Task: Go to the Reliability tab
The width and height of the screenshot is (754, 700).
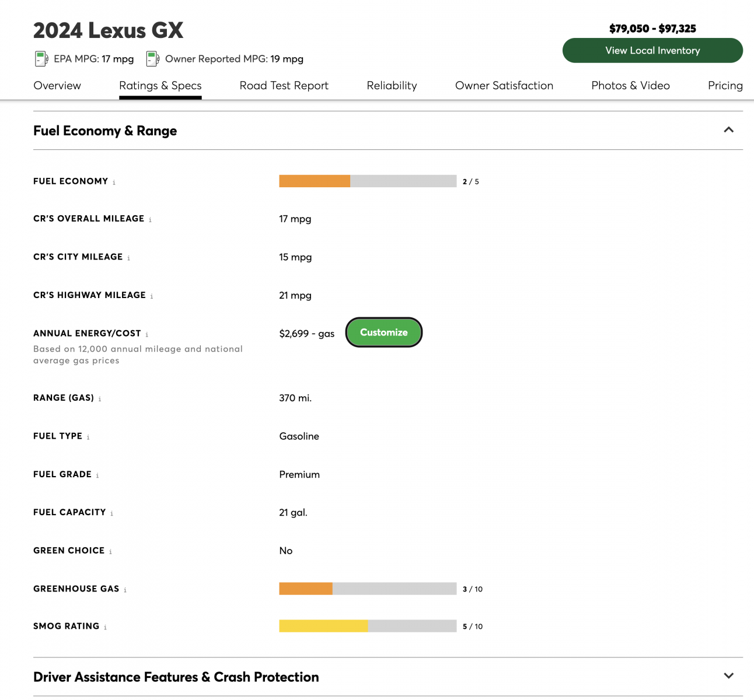Action: point(392,86)
